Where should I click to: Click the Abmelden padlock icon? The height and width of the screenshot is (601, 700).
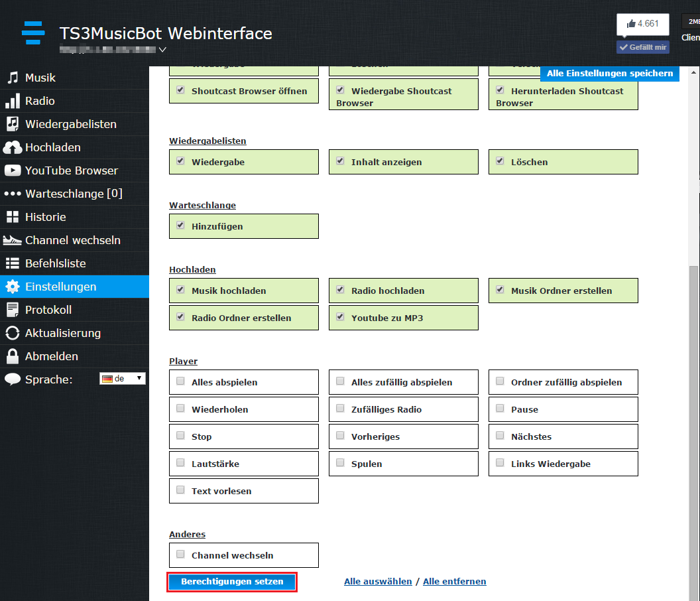click(13, 356)
